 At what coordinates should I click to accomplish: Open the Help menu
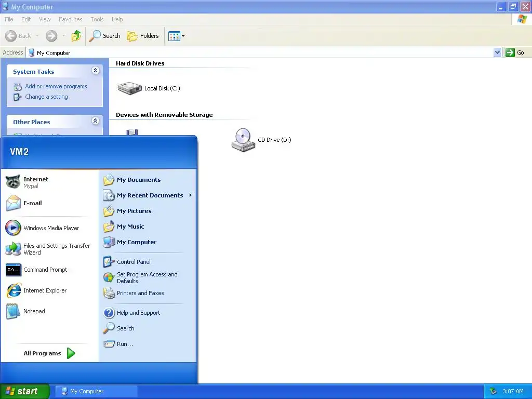[x=117, y=19]
